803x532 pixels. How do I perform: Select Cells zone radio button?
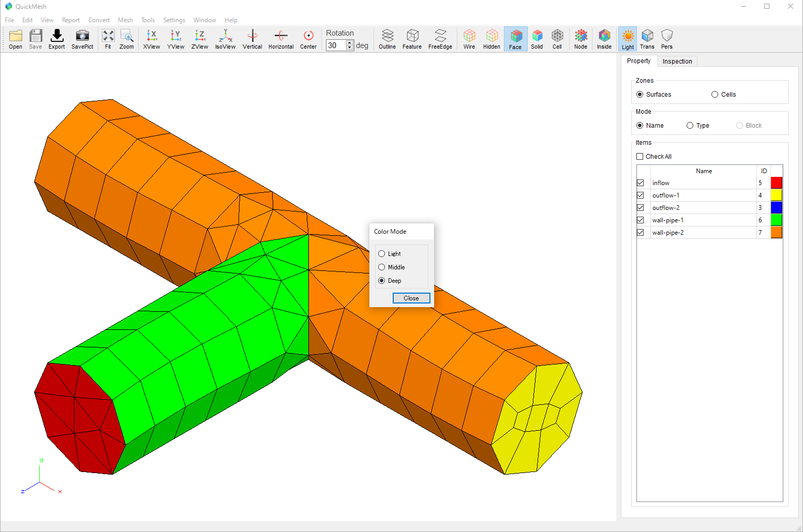point(715,95)
